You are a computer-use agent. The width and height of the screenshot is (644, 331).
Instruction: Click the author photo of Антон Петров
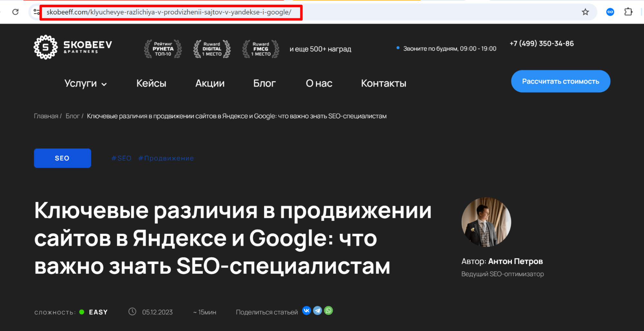tap(486, 222)
